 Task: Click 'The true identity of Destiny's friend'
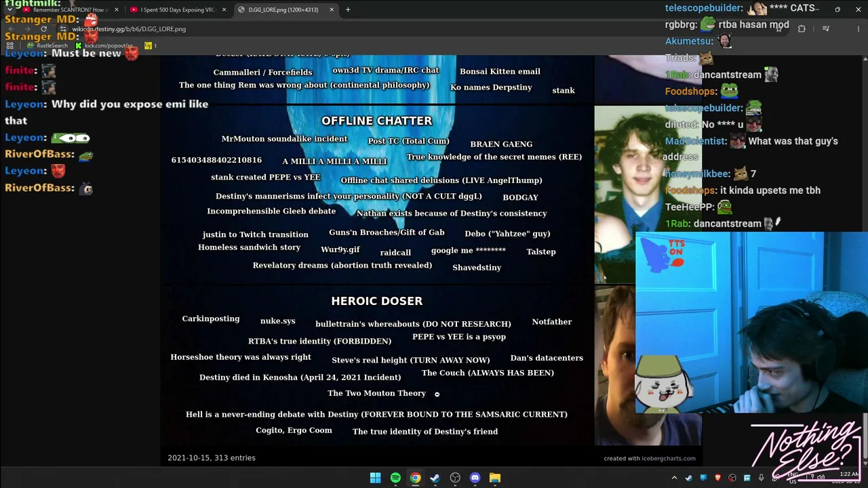click(425, 432)
